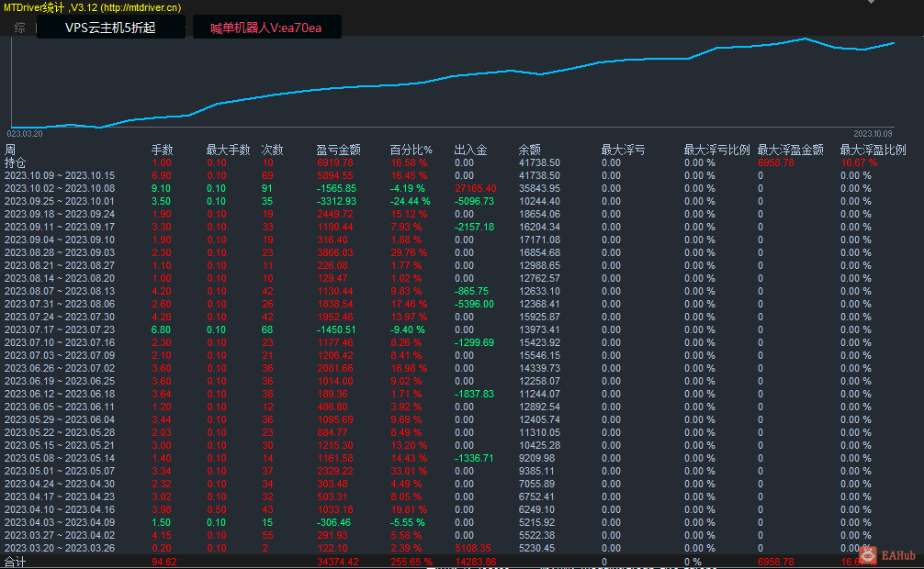Click the 2023.10.09 chart end date label
This screenshot has width=924, height=569.
pos(873,134)
